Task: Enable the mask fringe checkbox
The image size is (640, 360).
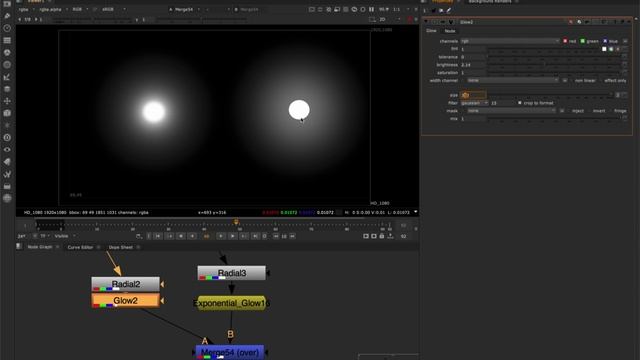Action: (x=611, y=111)
